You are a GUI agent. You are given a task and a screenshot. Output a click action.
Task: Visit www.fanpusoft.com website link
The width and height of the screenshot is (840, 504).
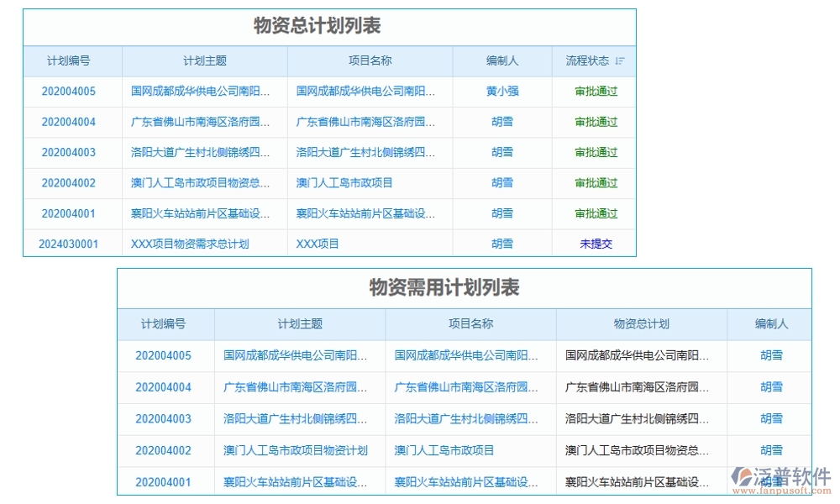[780, 491]
